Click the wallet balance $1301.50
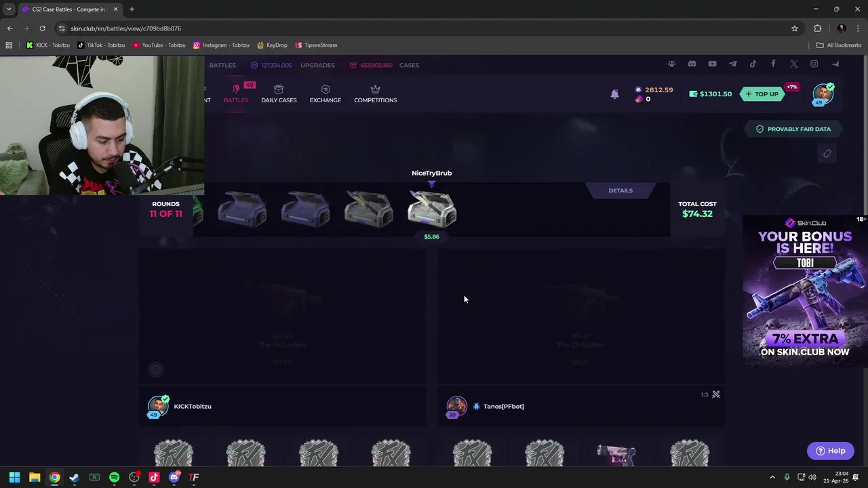Screen dimensions: 868x488 click(x=710, y=94)
